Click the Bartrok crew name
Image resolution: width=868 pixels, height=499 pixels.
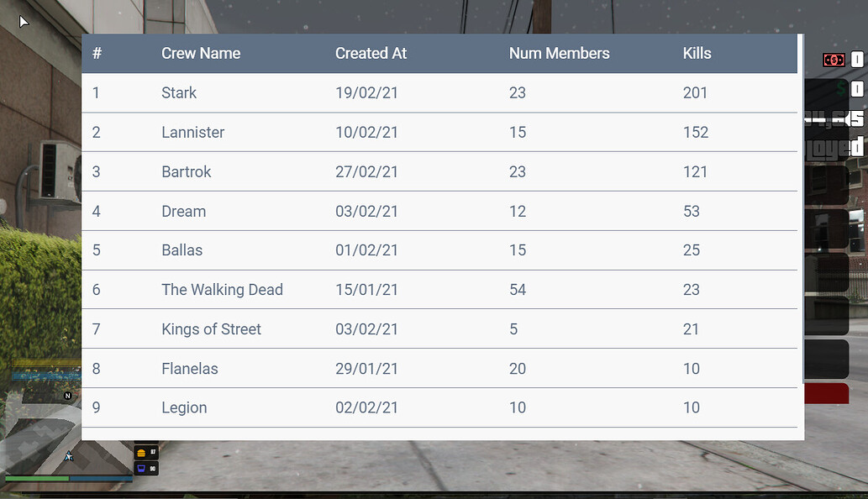point(187,172)
